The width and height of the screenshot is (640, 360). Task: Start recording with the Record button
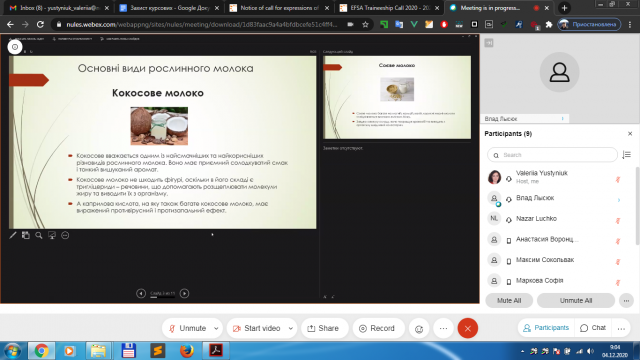[x=377, y=328]
